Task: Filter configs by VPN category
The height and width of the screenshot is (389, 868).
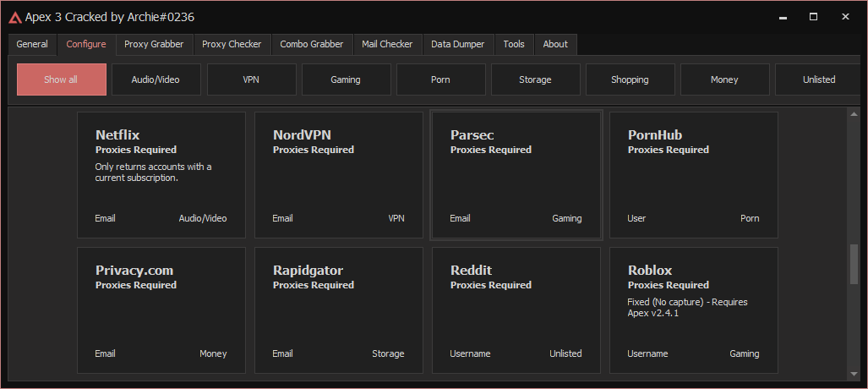Action: (x=251, y=79)
